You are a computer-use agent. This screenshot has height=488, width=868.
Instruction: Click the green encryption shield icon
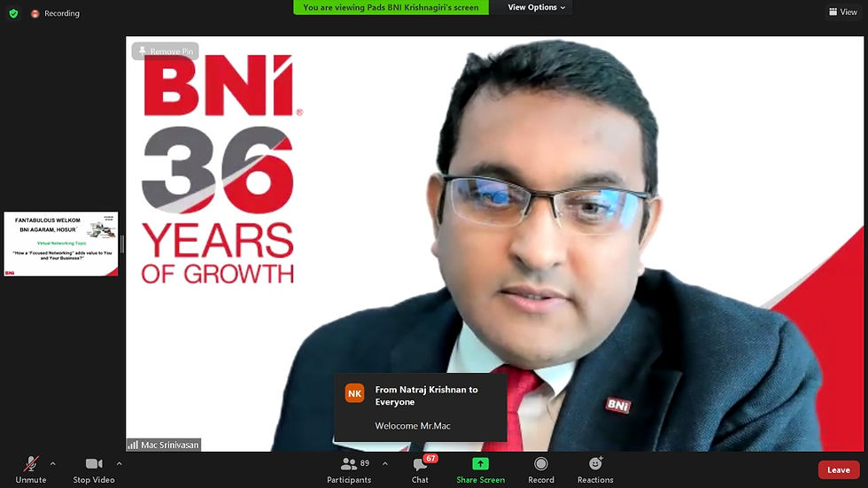point(14,13)
